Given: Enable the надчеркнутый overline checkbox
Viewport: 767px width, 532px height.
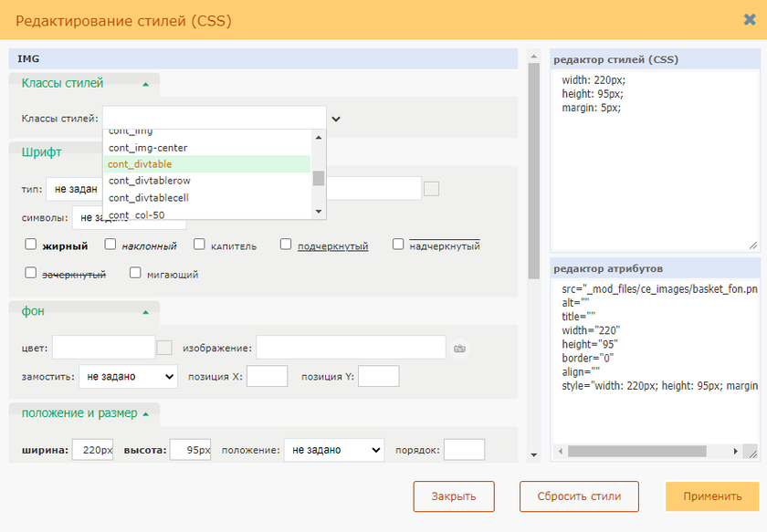Looking at the screenshot, I should tap(398, 245).
